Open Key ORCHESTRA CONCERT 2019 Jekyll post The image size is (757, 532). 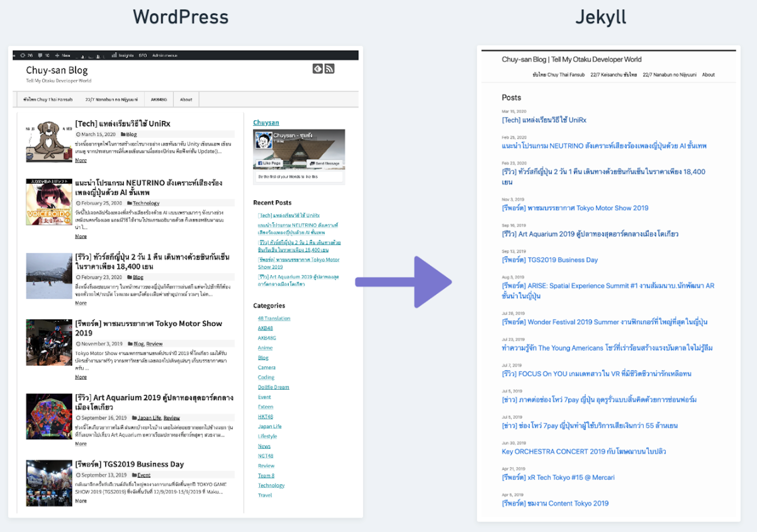coord(583,452)
